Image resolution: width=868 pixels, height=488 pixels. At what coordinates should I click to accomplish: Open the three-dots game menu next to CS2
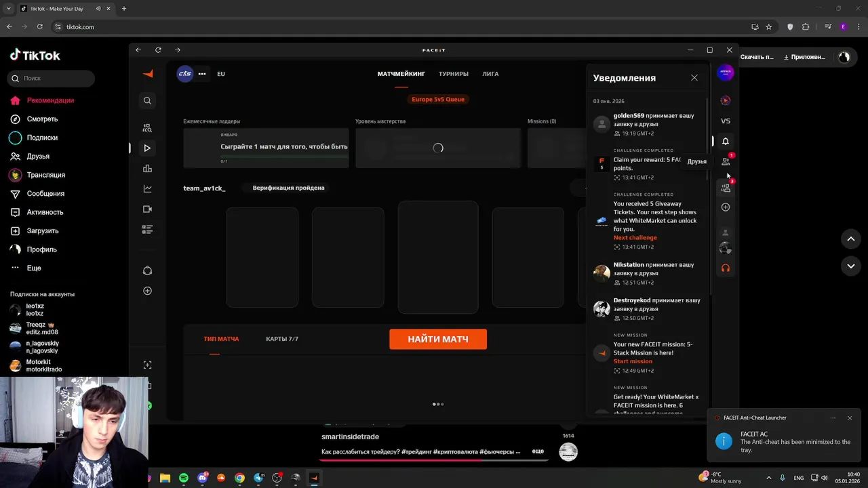pos(202,74)
